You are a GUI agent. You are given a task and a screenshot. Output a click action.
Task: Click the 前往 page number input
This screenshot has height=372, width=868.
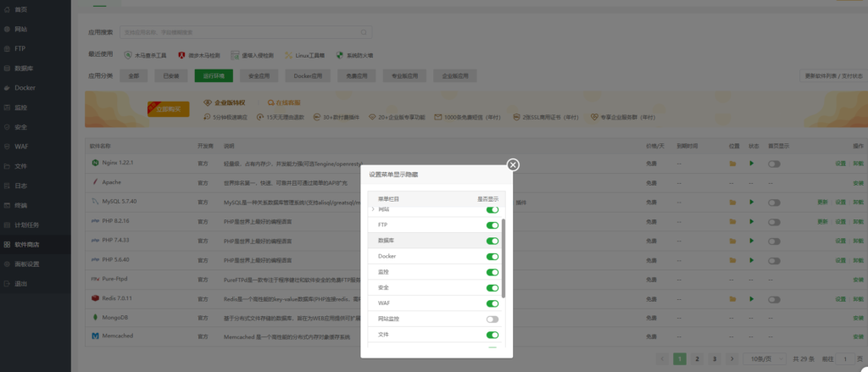[x=845, y=359]
